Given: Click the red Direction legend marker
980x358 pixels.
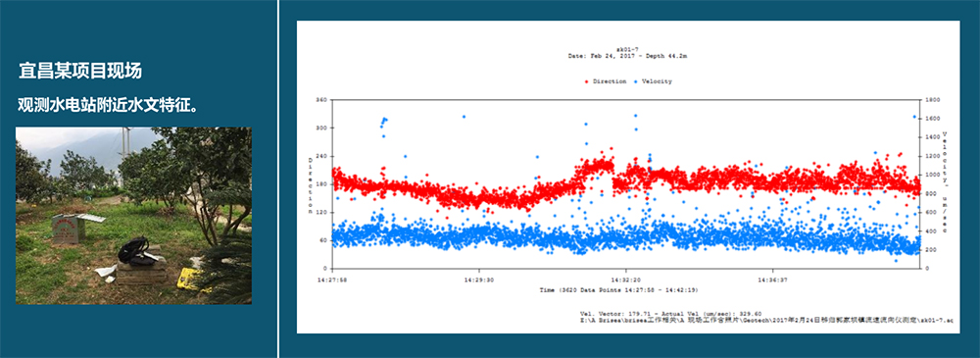Looking at the screenshot, I should [586, 82].
